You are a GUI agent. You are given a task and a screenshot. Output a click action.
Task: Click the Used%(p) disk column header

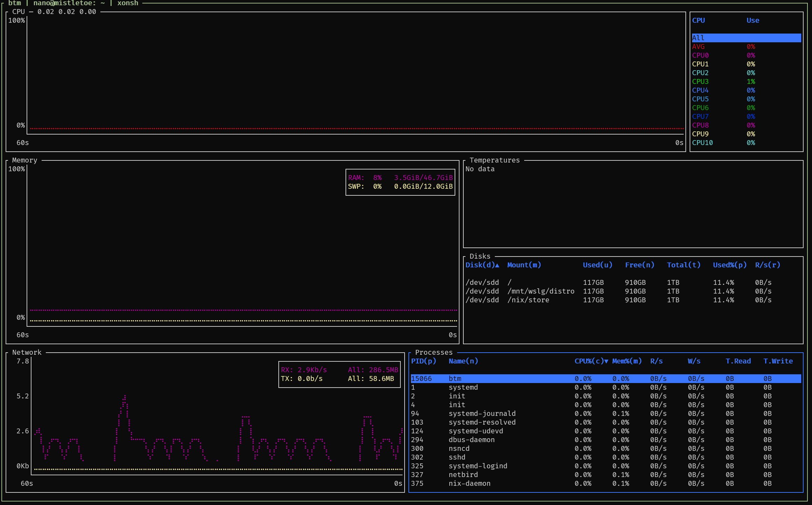click(729, 265)
